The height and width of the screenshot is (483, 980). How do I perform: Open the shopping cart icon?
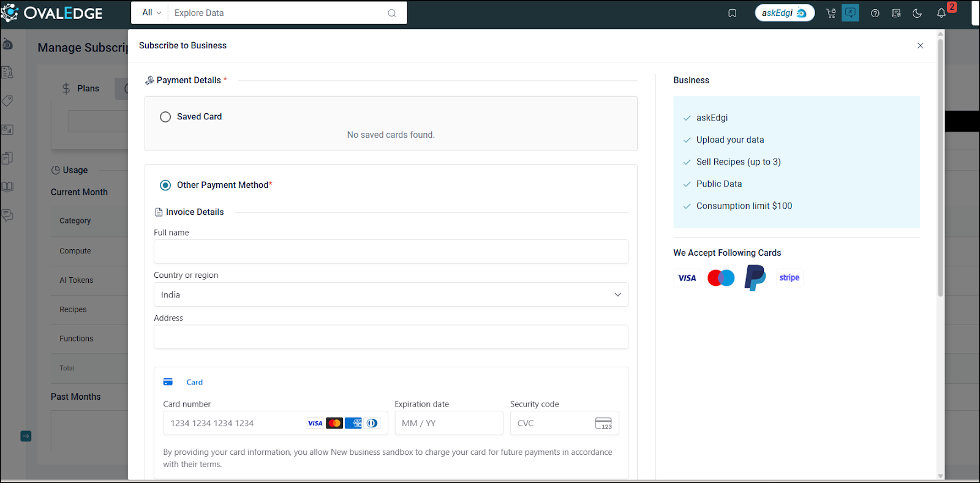(x=831, y=13)
